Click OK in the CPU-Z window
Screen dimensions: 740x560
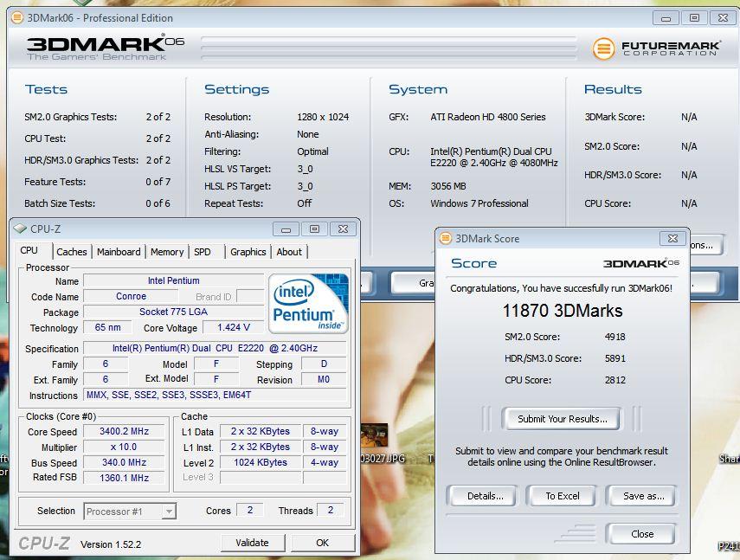coord(322,543)
